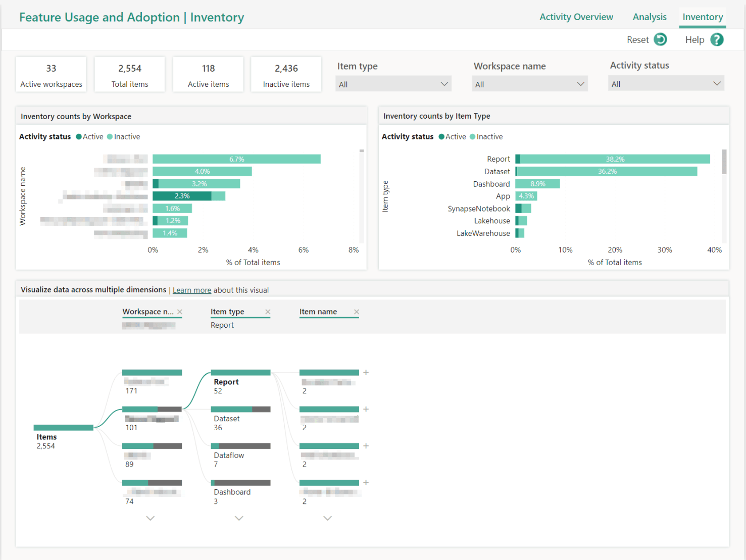Toggle the Active legend in the Workspace chart

(x=89, y=136)
